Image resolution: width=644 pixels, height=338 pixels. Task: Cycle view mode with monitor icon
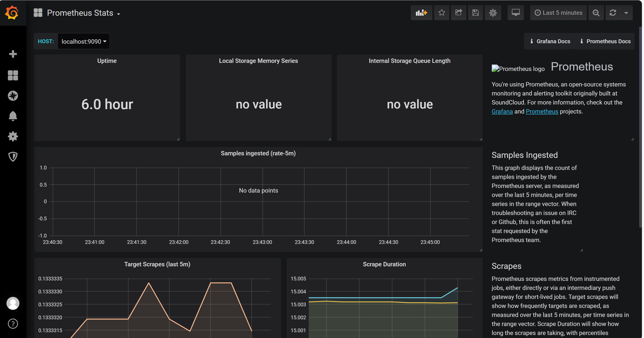pyautogui.click(x=516, y=13)
